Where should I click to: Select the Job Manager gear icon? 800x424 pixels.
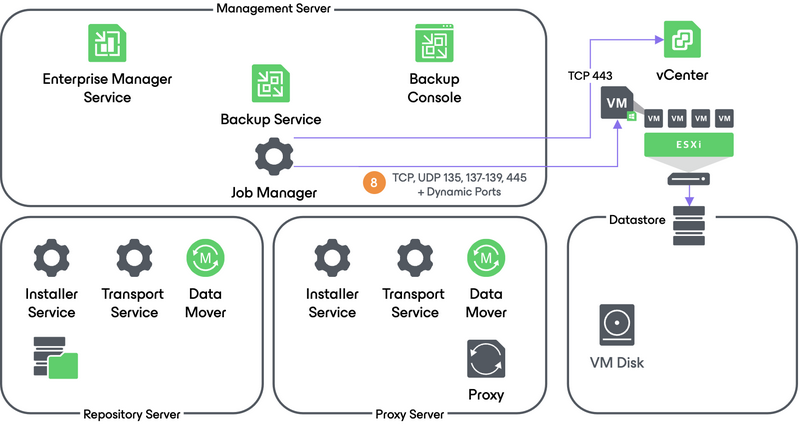pos(270,159)
